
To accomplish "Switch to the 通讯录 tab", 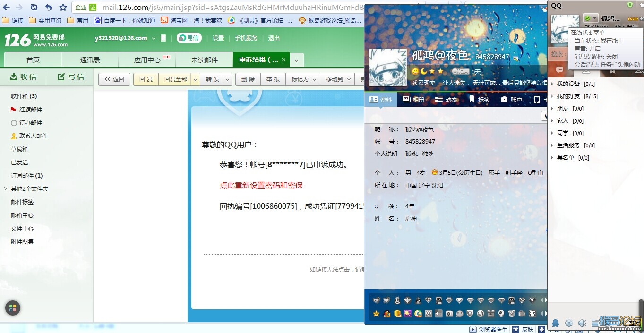I will (x=90, y=60).
